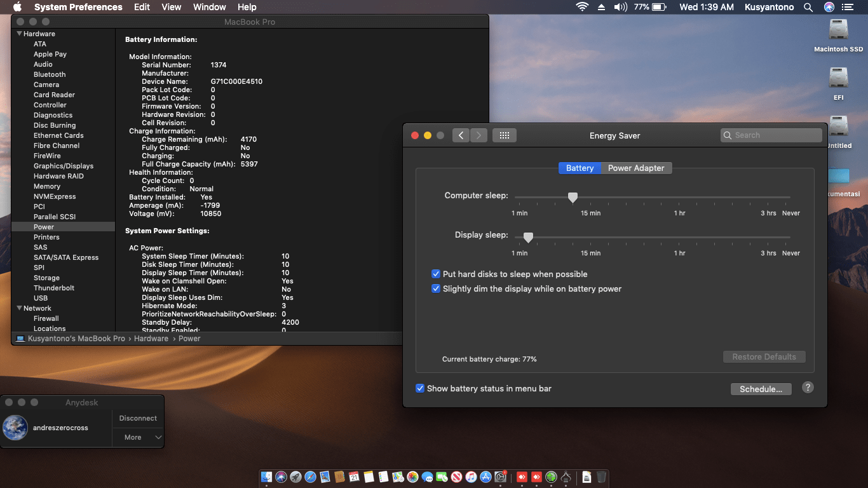
Task: Collapse the Network section triangle
Action: point(19,308)
